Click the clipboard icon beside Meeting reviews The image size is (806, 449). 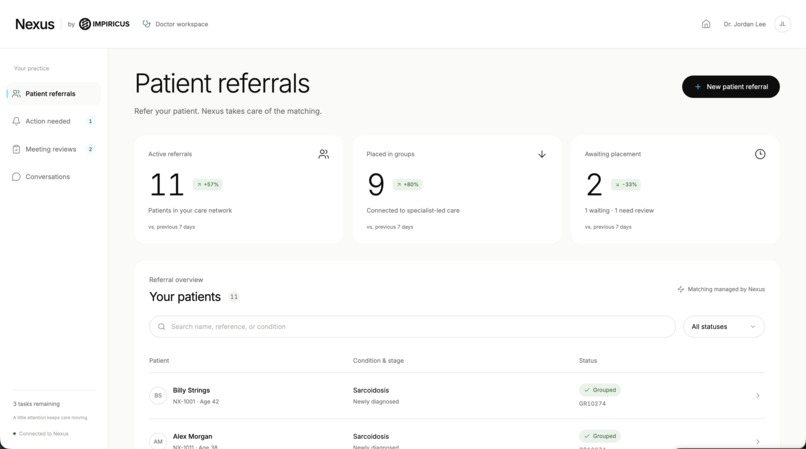click(x=16, y=149)
